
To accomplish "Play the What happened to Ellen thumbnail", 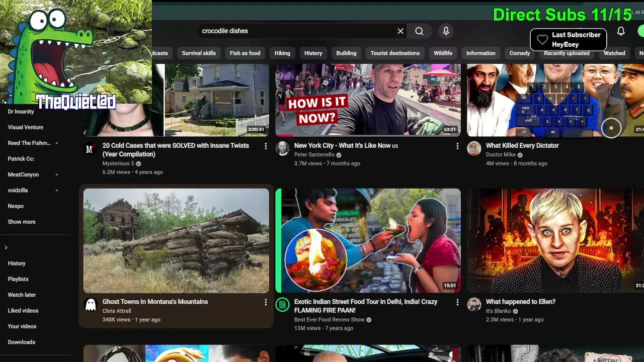I will pyautogui.click(x=555, y=241).
